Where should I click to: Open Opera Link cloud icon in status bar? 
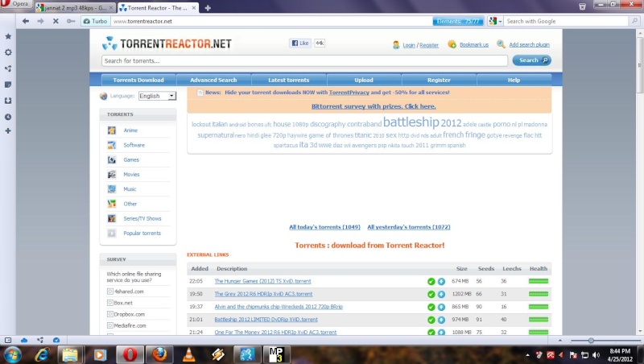pyautogui.click(x=24, y=340)
